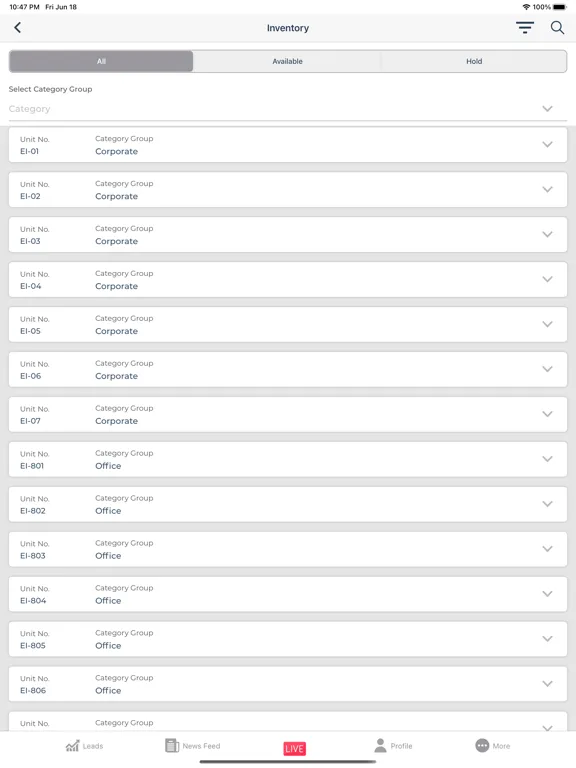Switch to the Hold segment
576x768 pixels.
(x=474, y=61)
